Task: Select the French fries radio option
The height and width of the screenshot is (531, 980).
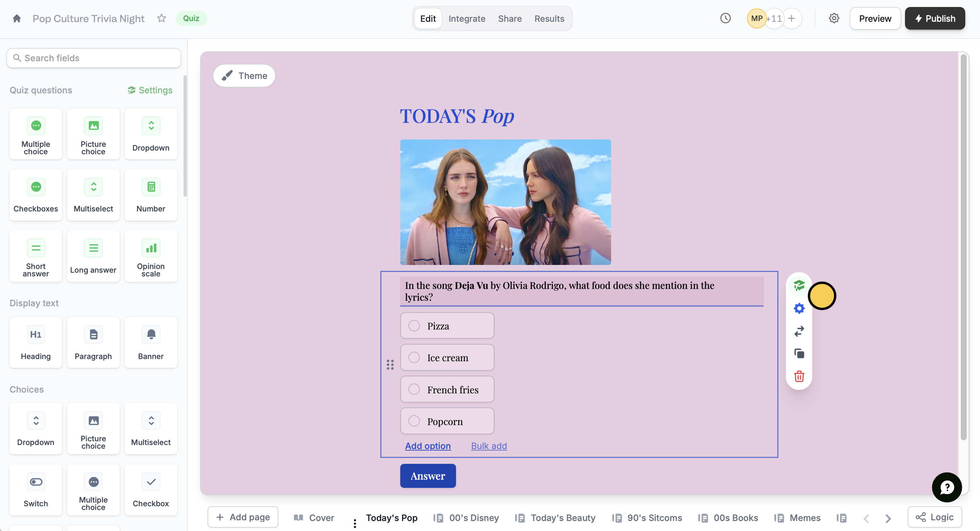Action: point(414,389)
